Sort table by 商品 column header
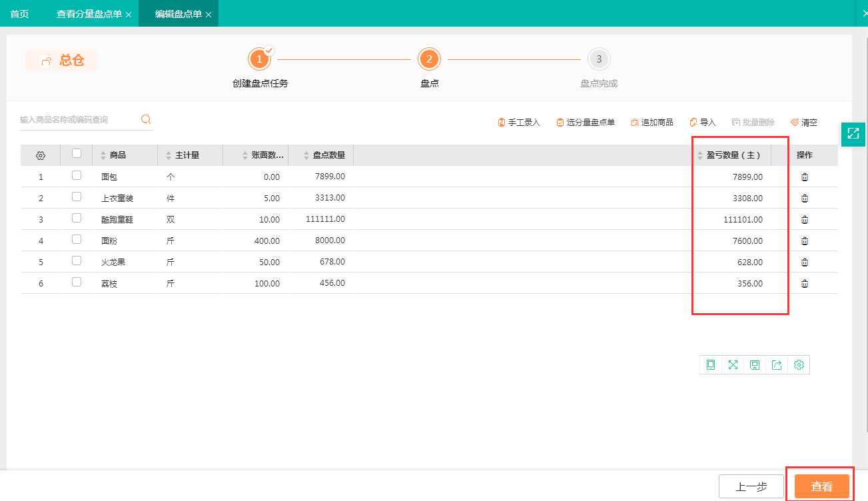This screenshot has height=501, width=868. coord(117,155)
